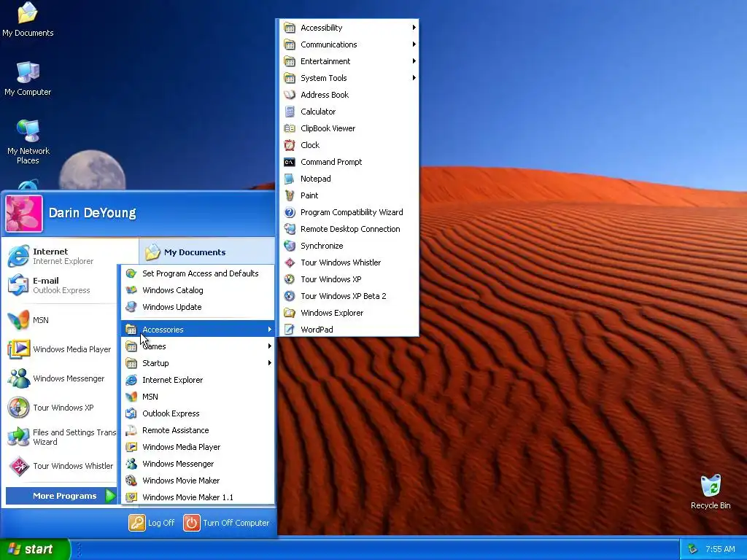Expand the Entertainment submenu

349,61
